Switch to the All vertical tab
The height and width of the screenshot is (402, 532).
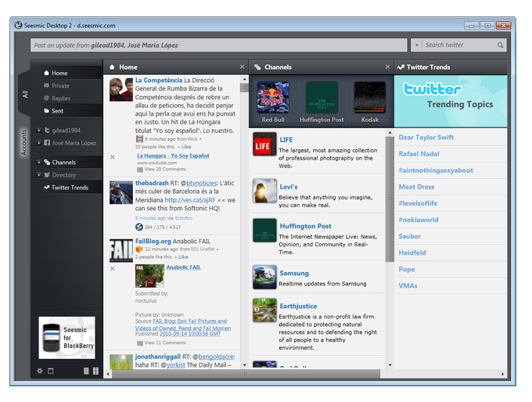(25, 94)
